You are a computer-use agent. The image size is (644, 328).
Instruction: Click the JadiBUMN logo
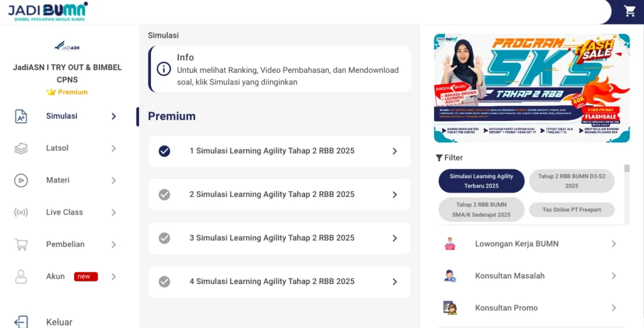click(48, 11)
